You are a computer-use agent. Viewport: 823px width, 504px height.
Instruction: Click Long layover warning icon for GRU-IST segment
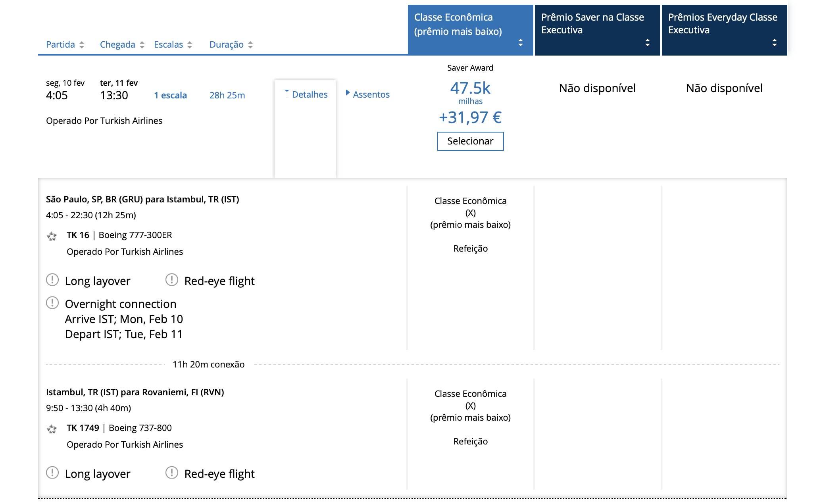pyautogui.click(x=52, y=280)
